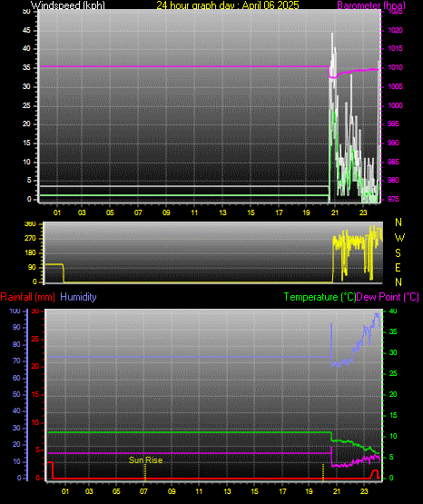Click the red 15 rainfall axis value
Viewport: 423px width, 504px height.
pyautogui.click(x=35, y=394)
